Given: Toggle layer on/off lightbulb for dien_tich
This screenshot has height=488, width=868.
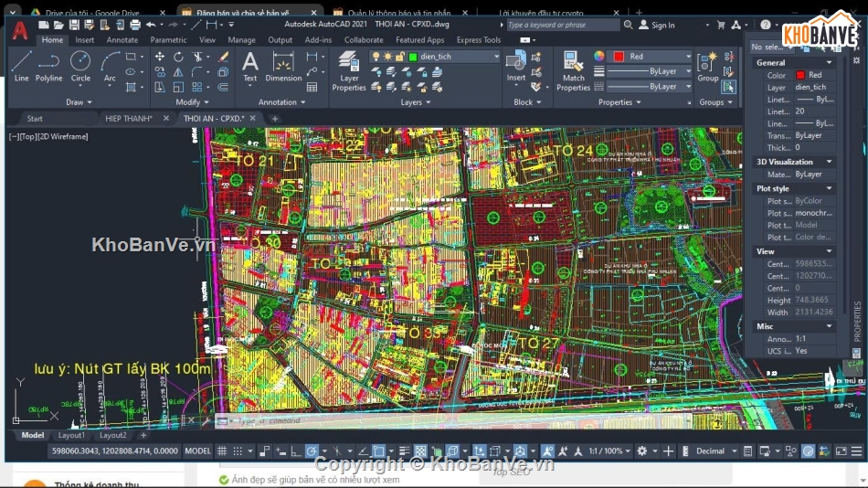Looking at the screenshot, I should [x=376, y=57].
